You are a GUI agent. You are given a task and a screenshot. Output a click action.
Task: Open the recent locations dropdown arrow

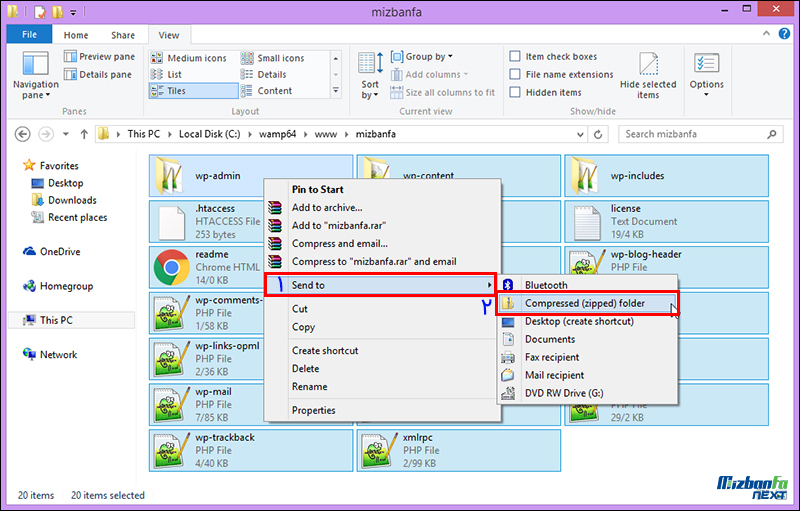click(66, 134)
